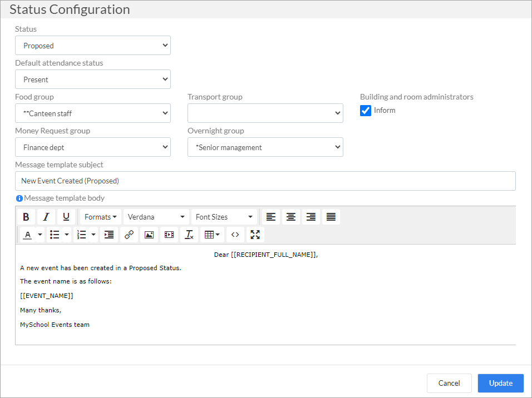Click the Dear [[RECIPIENT_FULL_NAME]] line
532x398 pixels.
[266, 255]
